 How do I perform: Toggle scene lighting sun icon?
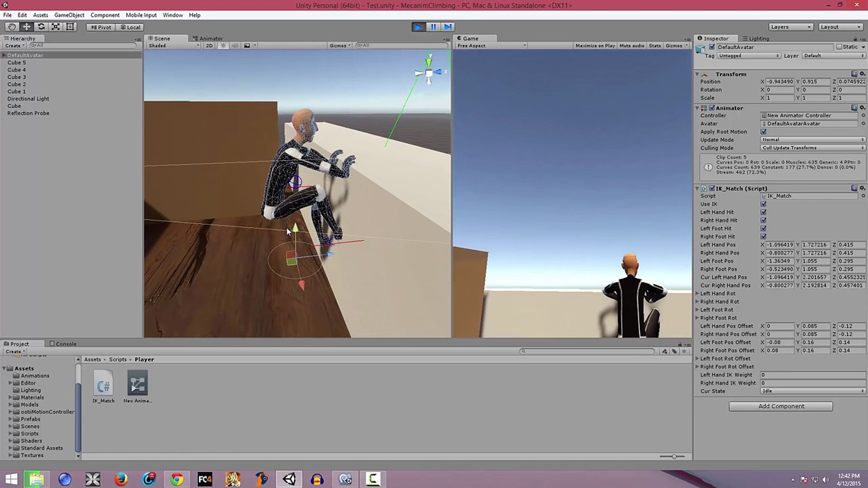[x=223, y=46]
